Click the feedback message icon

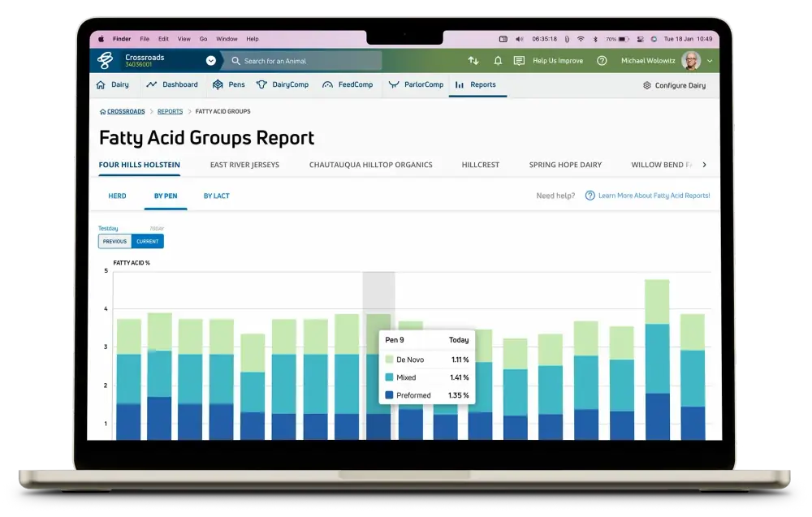point(519,61)
